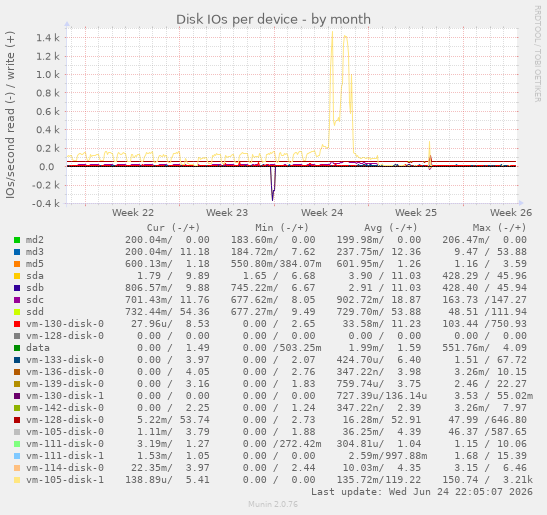Click the '0.0' y-axis tick label
547x515 pixels.
pos(46,167)
